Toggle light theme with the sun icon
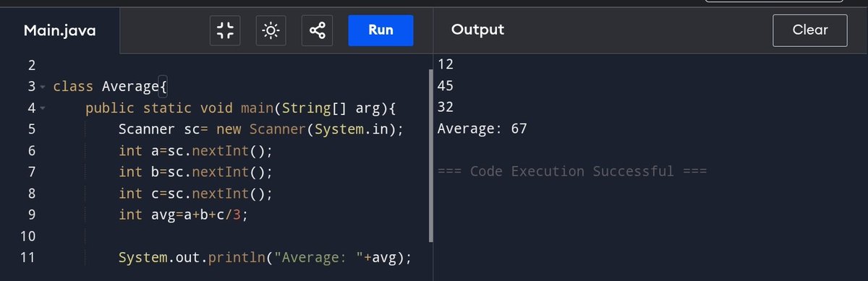 point(271,30)
